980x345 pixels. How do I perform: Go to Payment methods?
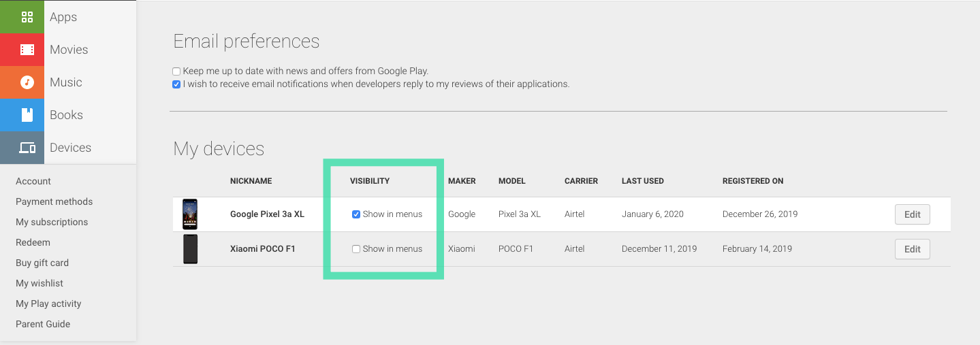(54, 201)
